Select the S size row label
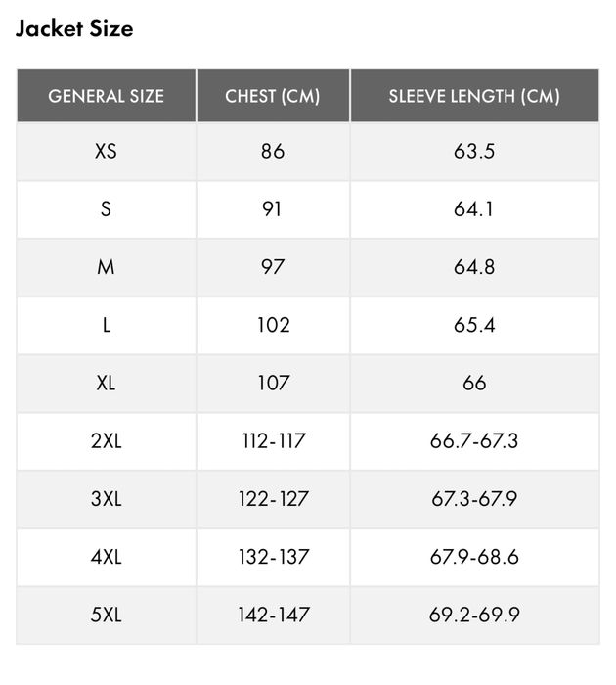The width and height of the screenshot is (616, 685). [x=106, y=209]
